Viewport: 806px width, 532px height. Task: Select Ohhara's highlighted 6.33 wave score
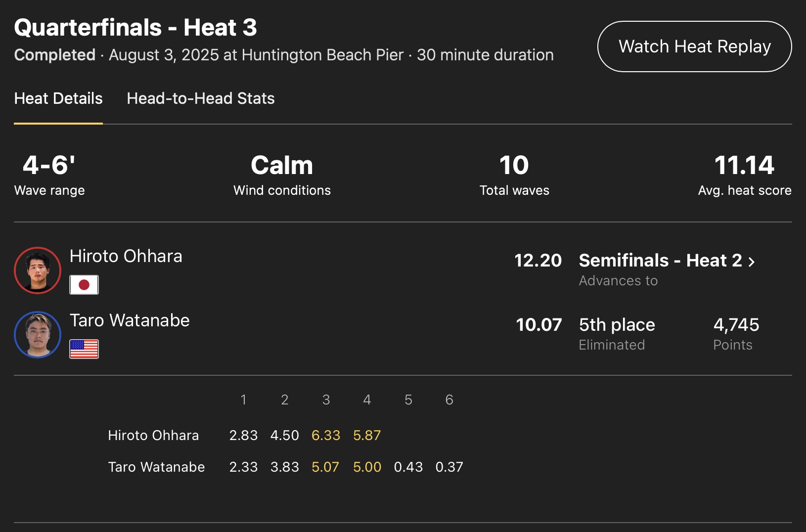click(x=326, y=435)
